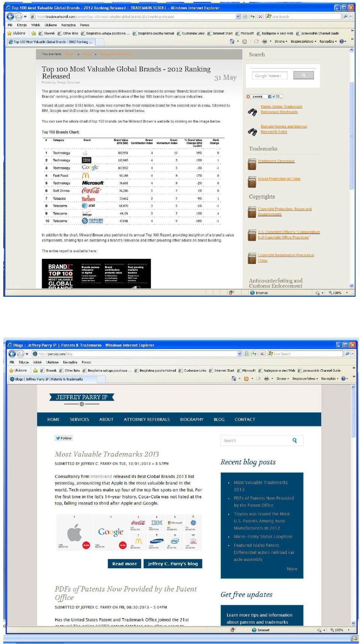Click the SHARE widget on Trademark Scroll page

coord(264,97)
